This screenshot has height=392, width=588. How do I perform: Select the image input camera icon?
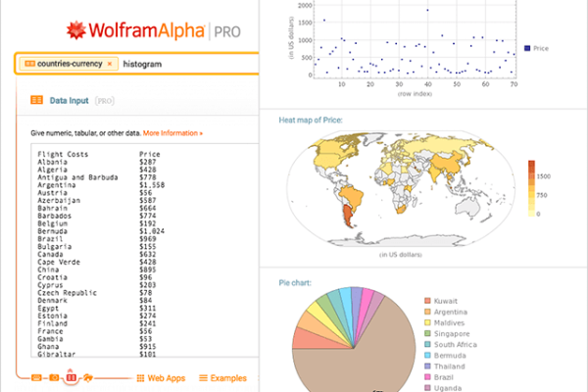point(53,377)
